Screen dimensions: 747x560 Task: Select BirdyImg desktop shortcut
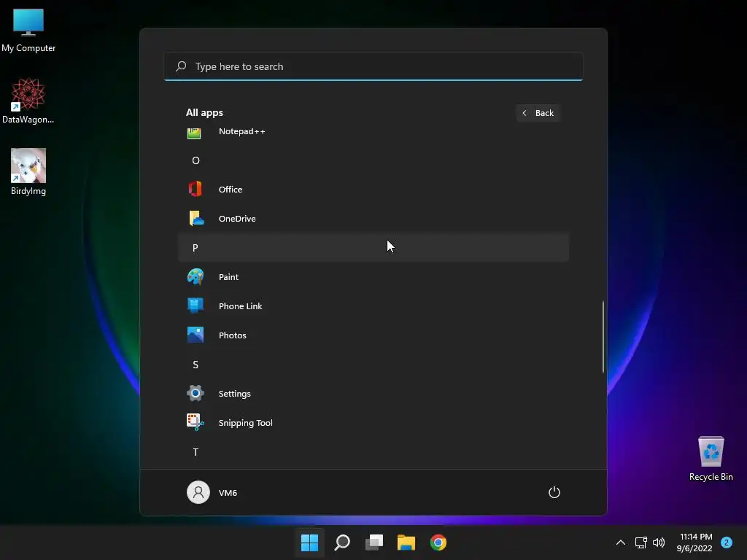(x=28, y=172)
